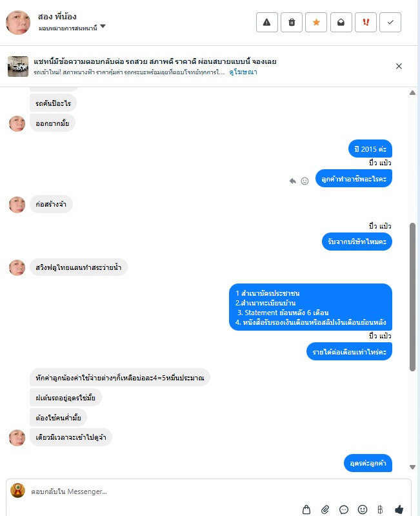This screenshot has height=516, width=420.
Task: Send a thumbs-up like
Action: point(399,510)
